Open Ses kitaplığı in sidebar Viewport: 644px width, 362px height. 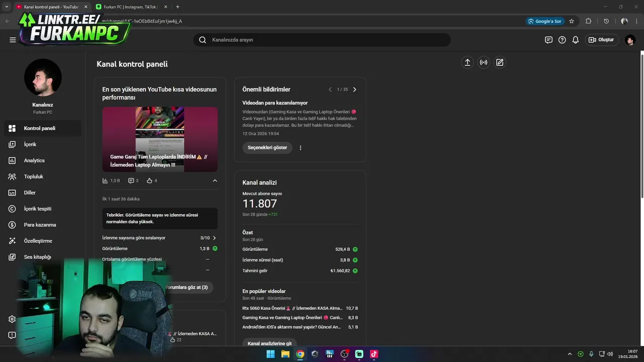click(x=42, y=257)
